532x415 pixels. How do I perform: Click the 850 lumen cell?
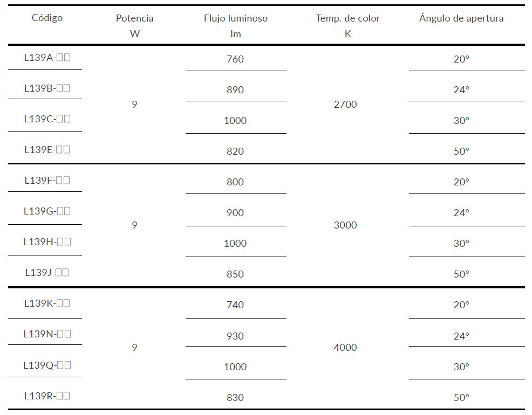pyautogui.click(x=235, y=274)
